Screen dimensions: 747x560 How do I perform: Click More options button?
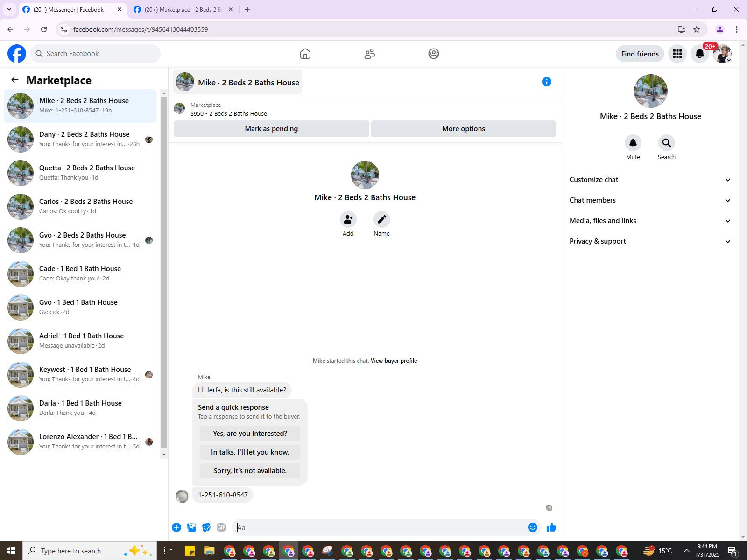tap(464, 129)
